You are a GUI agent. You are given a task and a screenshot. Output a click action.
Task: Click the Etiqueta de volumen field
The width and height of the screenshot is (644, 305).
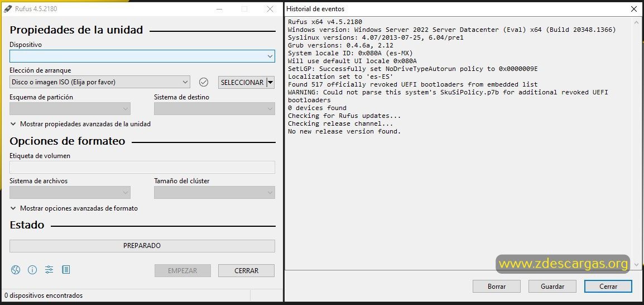tap(142, 167)
